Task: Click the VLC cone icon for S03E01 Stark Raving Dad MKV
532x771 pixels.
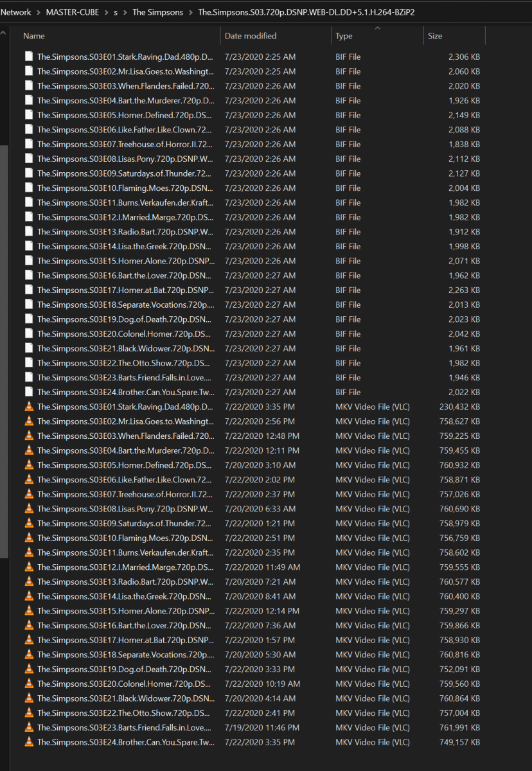Action: point(29,406)
